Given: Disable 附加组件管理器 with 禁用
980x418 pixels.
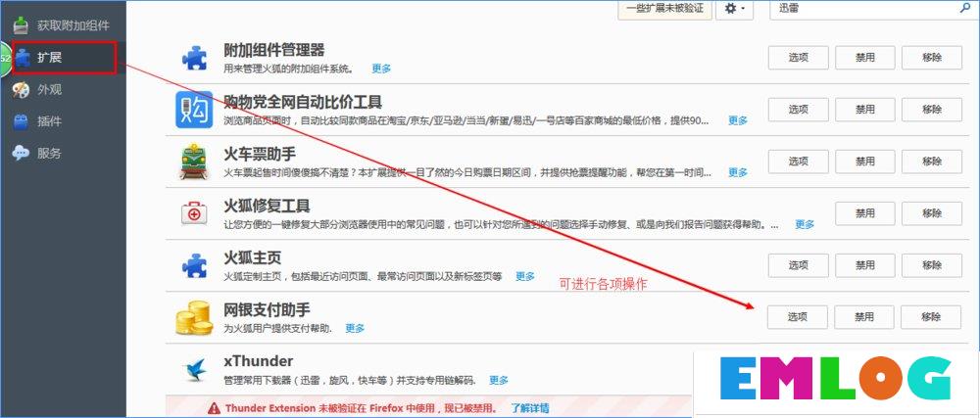Looking at the screenshot, I should coord(865,58).
